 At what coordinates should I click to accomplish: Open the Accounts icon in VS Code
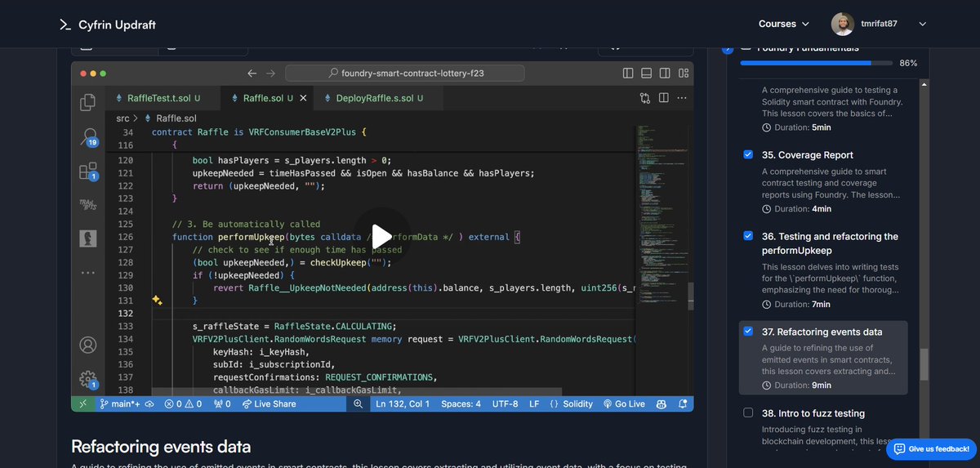tap(88, 345)
